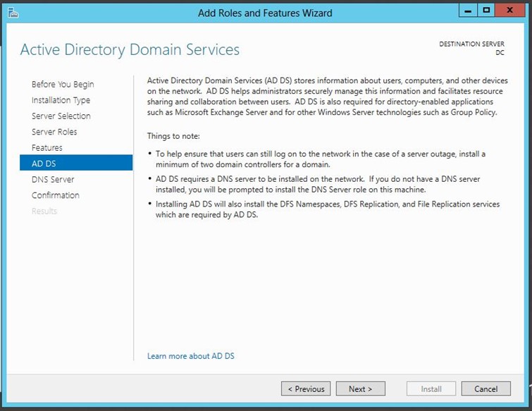The height and width of the screenshot is (411, 532).
Task: Click the wizard icon in the title bar
Action: (x=13, y=13)
